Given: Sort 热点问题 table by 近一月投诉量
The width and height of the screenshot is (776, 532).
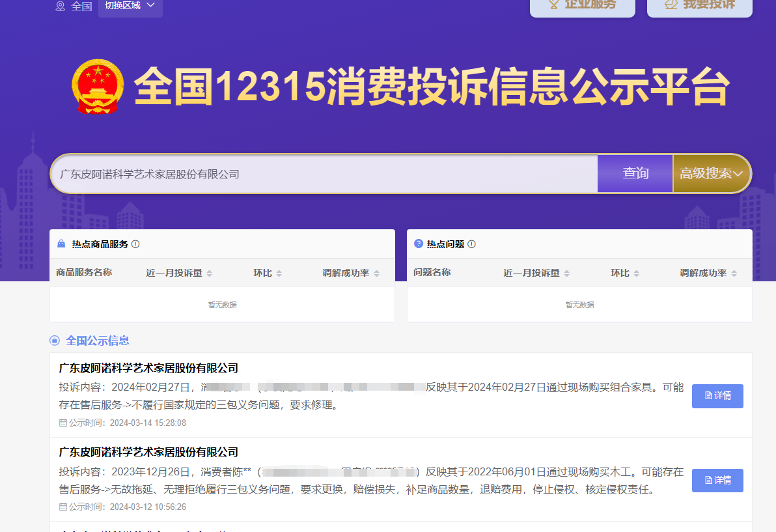Looking at the screenshot, I should pos(566,273).
